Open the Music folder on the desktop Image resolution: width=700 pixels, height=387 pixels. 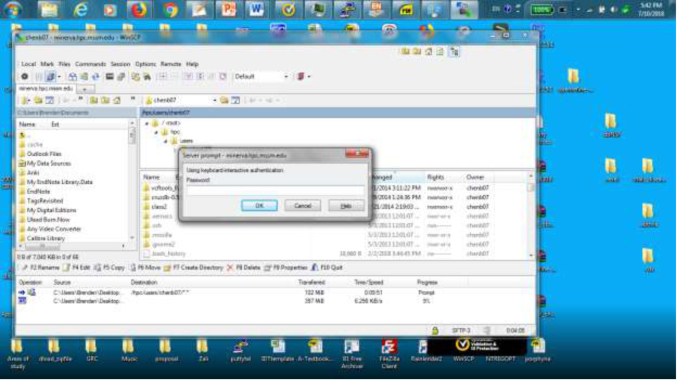coord(129,350)
